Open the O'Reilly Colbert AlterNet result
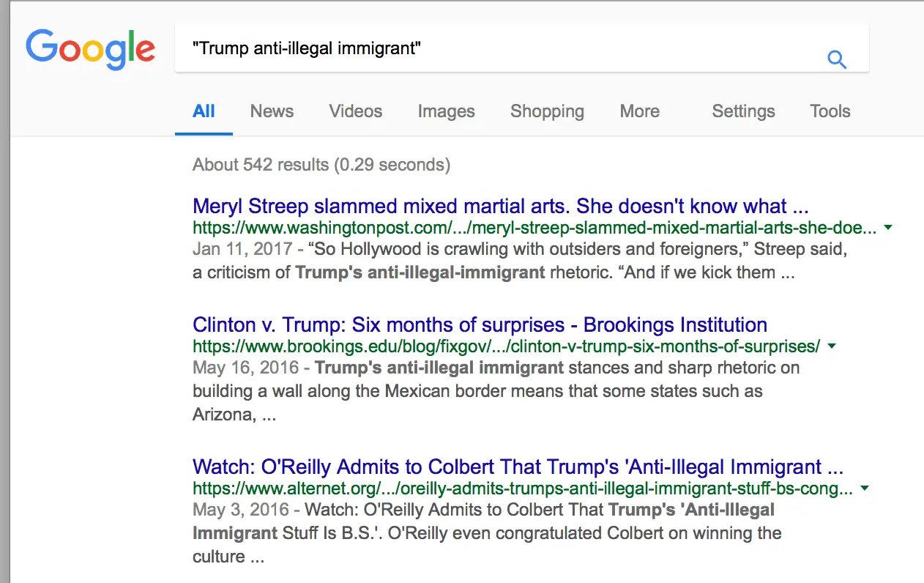924x583 pixels. pos(518,467)
